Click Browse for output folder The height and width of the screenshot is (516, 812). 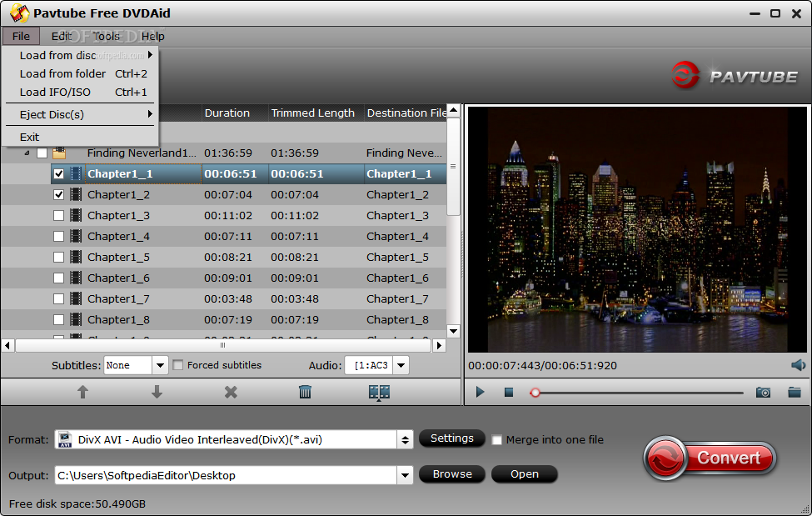(x=451, y=474)
